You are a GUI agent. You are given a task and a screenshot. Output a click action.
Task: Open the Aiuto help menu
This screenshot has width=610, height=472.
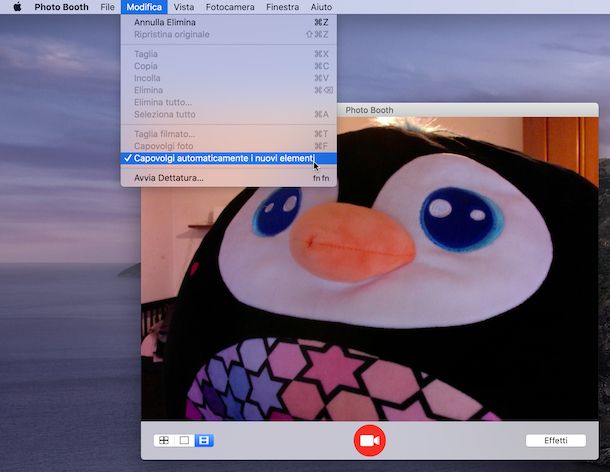(321, 7)
